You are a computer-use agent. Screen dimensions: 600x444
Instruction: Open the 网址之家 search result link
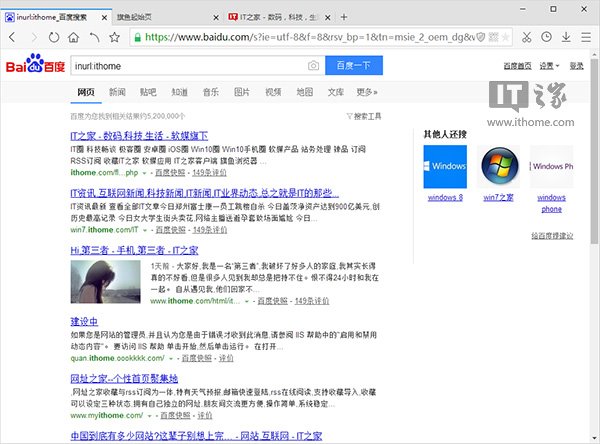pos(124,378)
